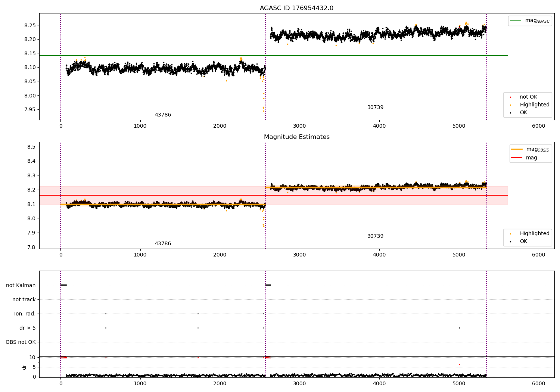The image size is (560, 392).
Task: Click the 'dr > 5' flag point near x=5000
Action: 459,328
